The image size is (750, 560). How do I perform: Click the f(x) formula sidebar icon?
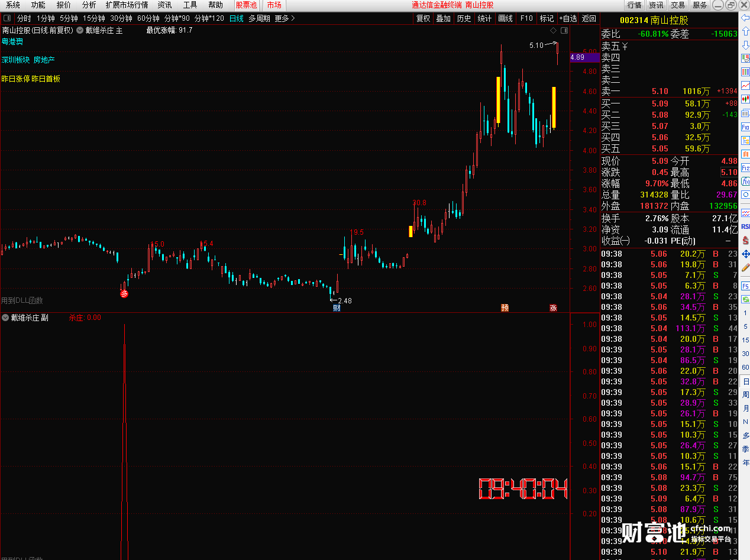click(745, 182)
